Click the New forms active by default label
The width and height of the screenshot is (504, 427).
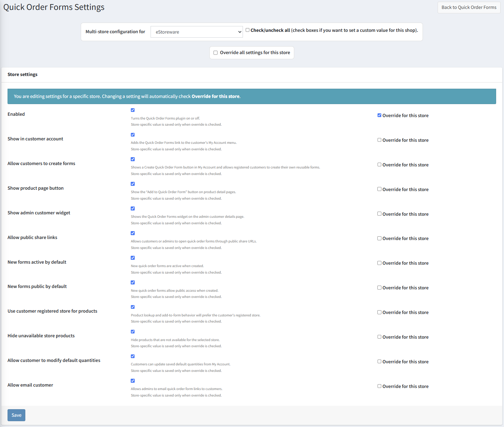pos(37,262)
